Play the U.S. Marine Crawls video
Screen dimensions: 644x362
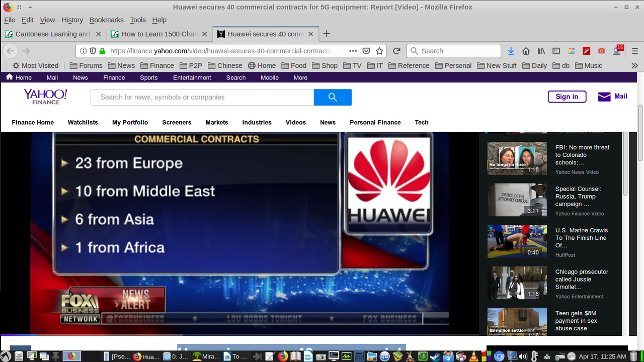coord(517,241)
